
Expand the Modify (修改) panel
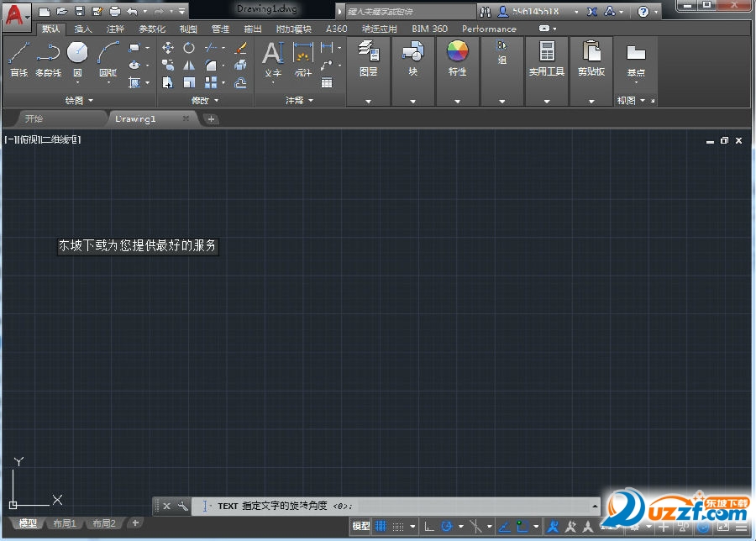point(205,100)
